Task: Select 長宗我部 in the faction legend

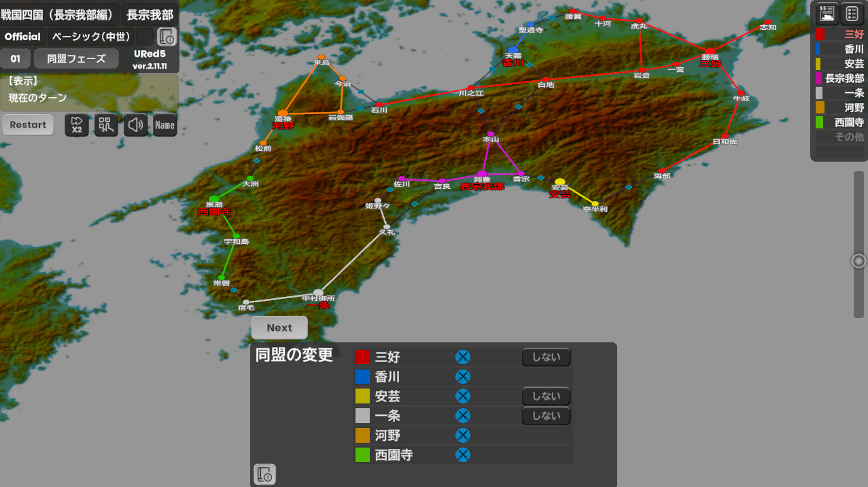Action: pos(840,78)
